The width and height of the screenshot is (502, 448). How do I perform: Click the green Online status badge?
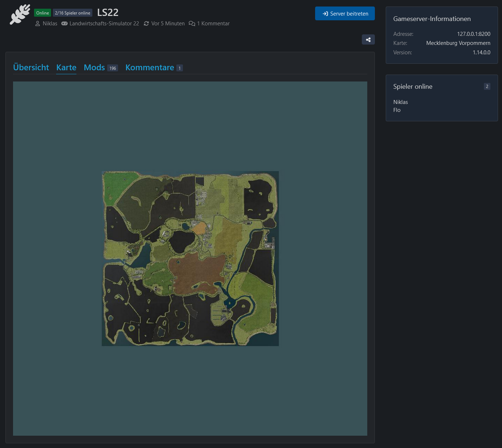[42, 13]
